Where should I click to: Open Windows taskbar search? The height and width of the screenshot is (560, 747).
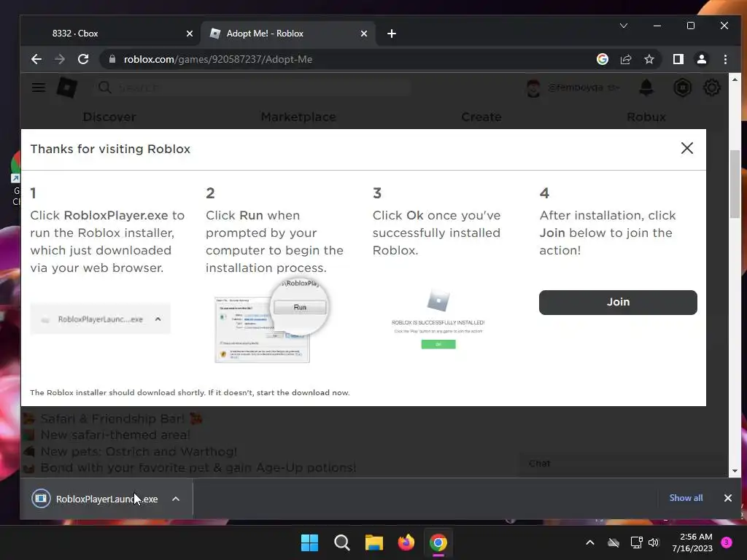click(x=341, y=542)
